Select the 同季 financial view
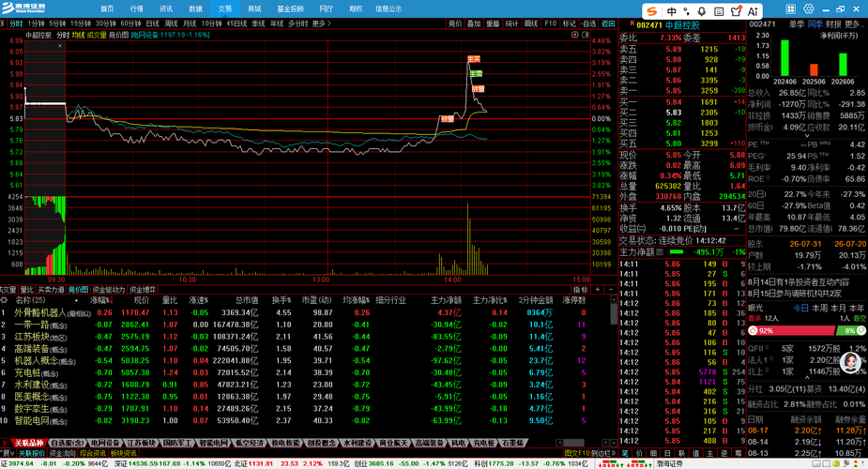The height and width of the screenshot is (469, 868). pos(815,24)
